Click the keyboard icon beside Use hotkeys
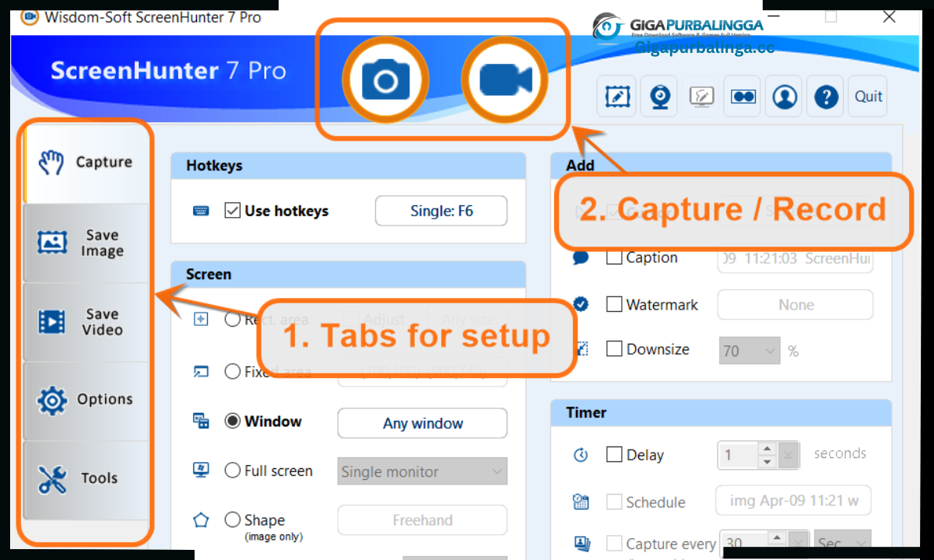This screenshot has height=560, width=934. (x=201, y=211)
